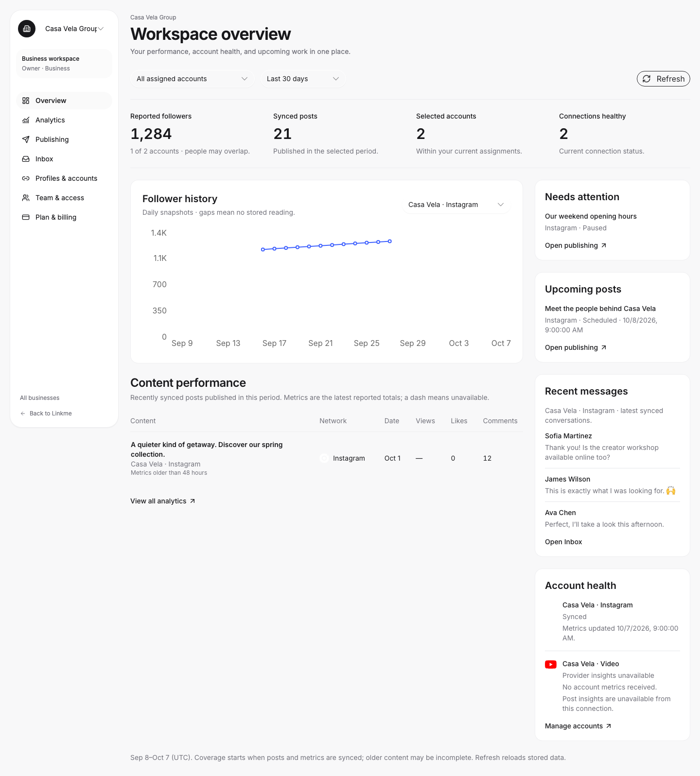Viewport: 700px width, 776px height.
Task: Click the Overview grid icon in sidebar
Action: 26,101
